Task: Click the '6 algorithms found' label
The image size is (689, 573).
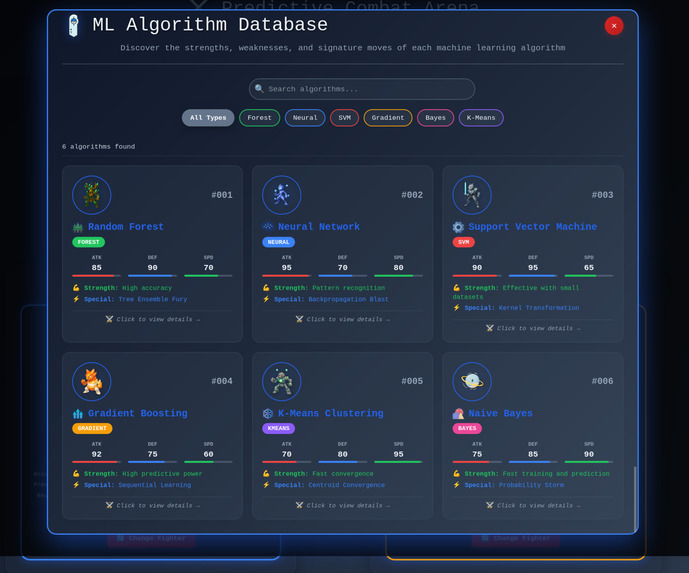Action: (x=98, y=147)
